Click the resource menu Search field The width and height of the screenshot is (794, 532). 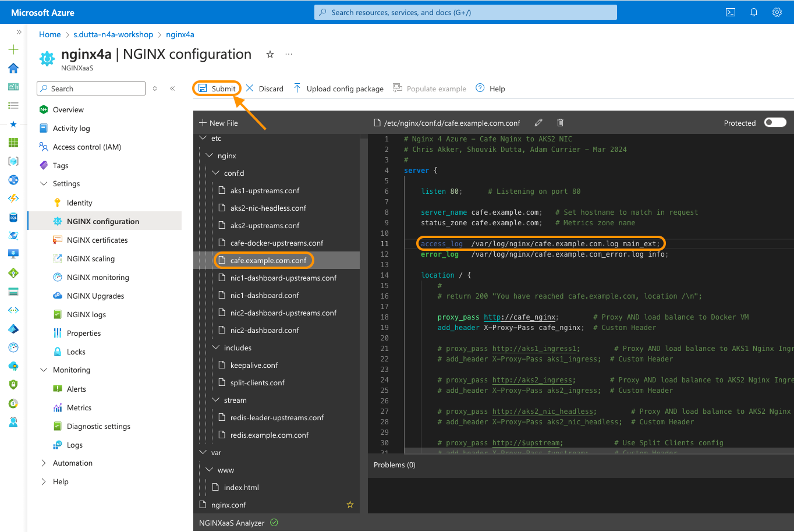click(91, 88)
